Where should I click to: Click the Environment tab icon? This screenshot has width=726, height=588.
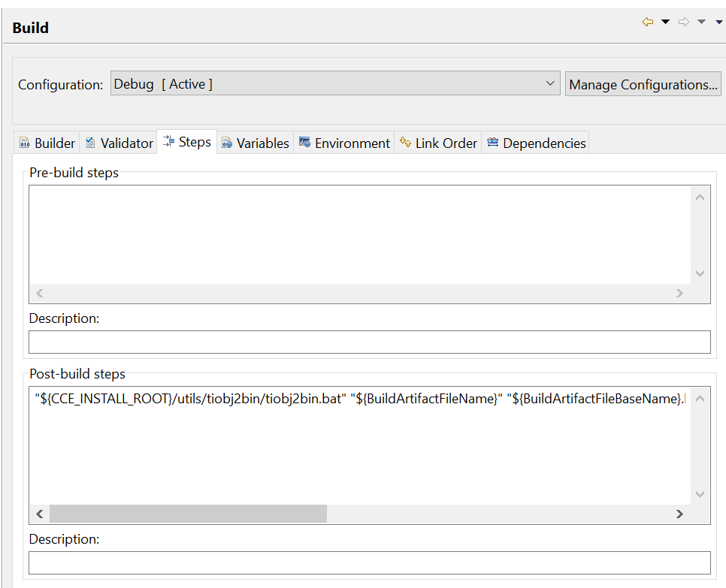click(304, 143)
